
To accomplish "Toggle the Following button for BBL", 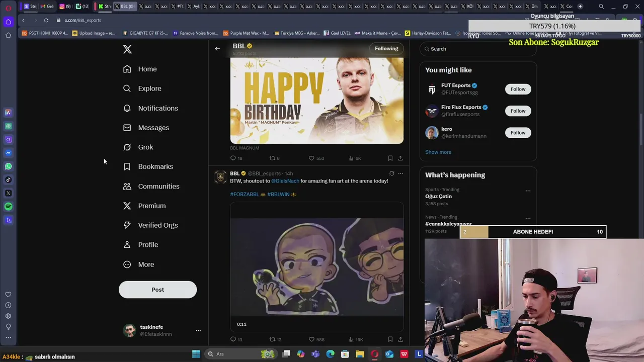I will [386, 49].
